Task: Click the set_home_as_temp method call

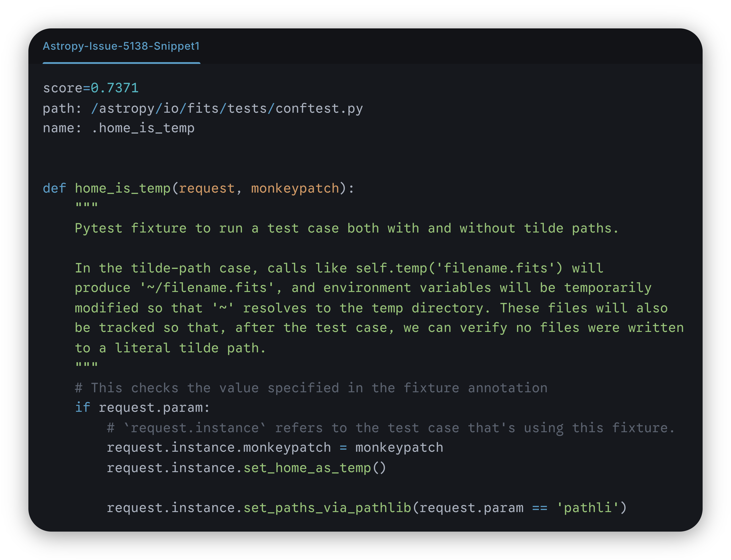Action: [x=307, y=468]
